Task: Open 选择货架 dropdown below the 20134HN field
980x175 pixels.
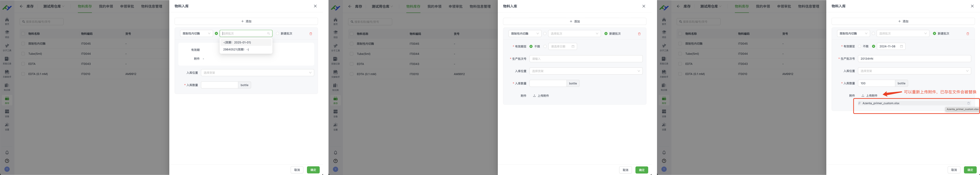Action: pyautogui.click(x=914, y=71)
